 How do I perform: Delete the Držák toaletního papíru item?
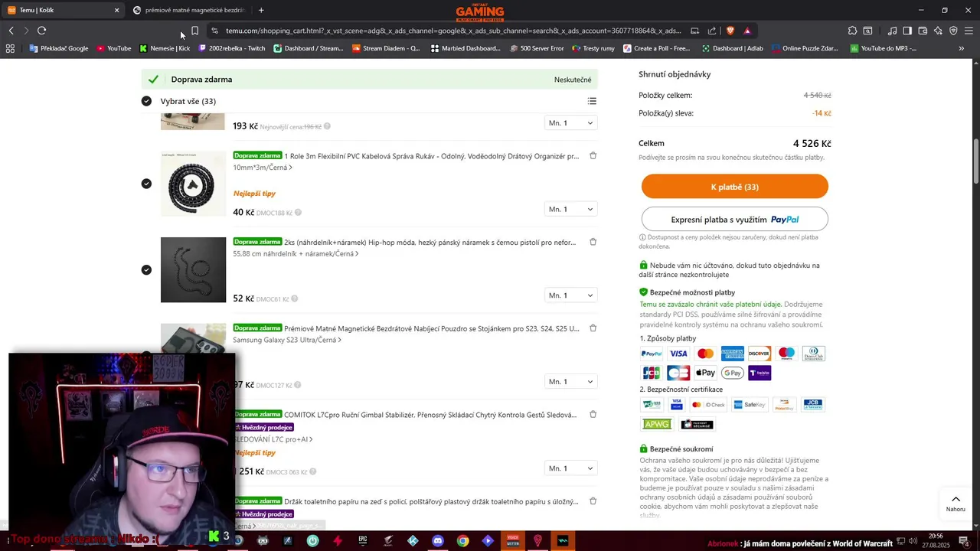click(593, 500)
